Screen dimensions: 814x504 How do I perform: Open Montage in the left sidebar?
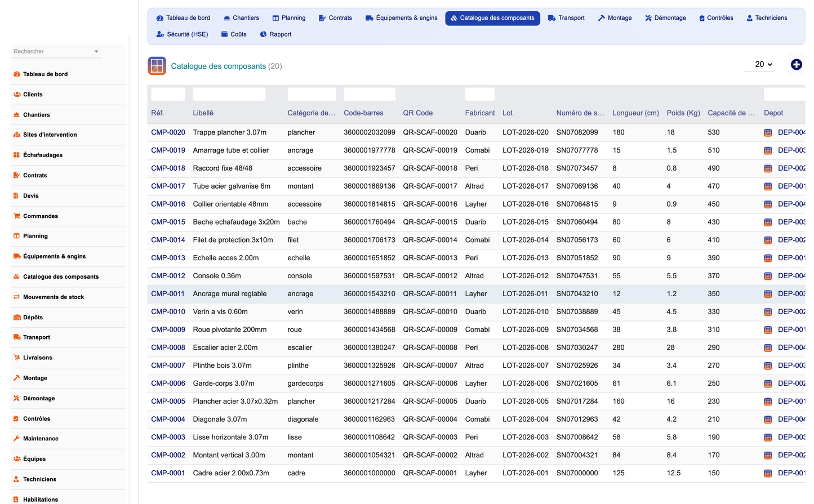[35, 378]
